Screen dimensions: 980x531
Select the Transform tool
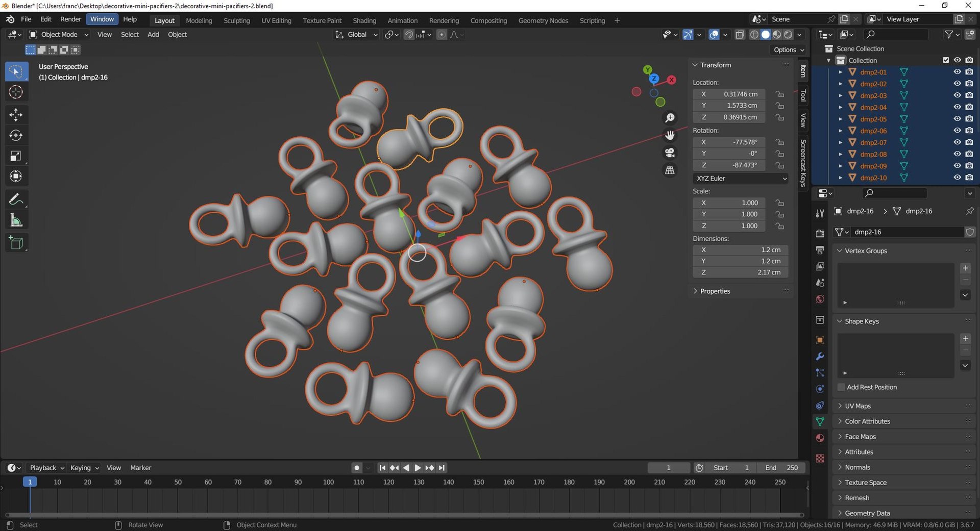(x=16, y=176)
